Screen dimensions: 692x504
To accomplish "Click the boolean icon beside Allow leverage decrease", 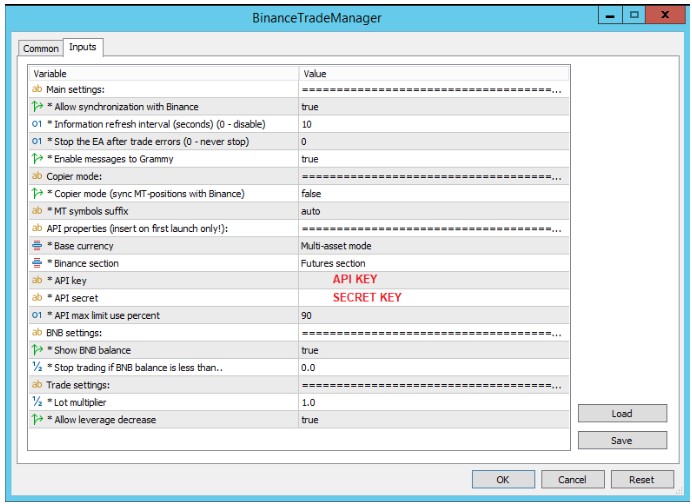I will click(37, 419).
